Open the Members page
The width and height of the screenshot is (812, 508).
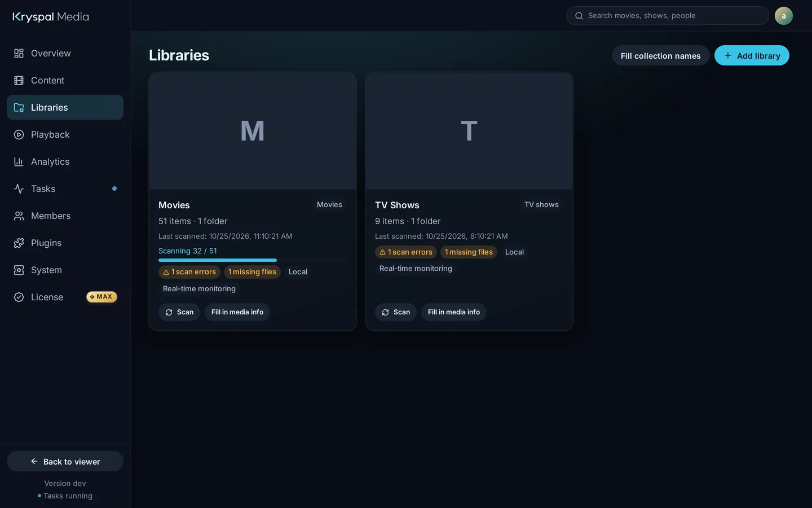pyautogui.click(x=65, y=216)
